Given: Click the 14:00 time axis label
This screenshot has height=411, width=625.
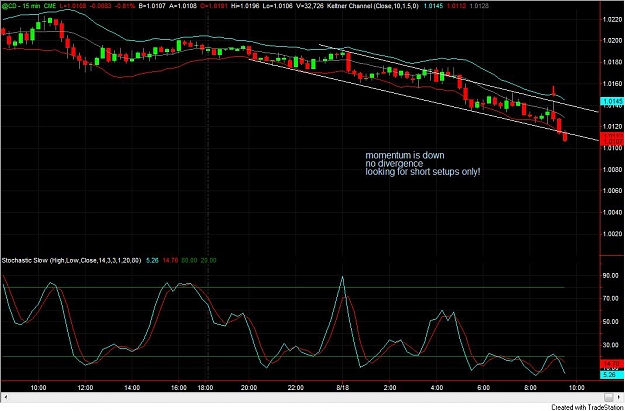Looking at the screenshot, I should [132, 387].
